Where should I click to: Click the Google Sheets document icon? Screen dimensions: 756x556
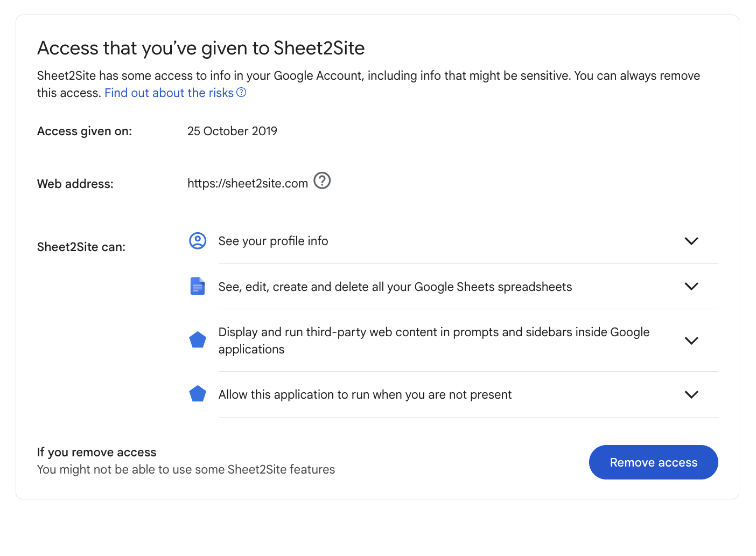coord(198,287)
